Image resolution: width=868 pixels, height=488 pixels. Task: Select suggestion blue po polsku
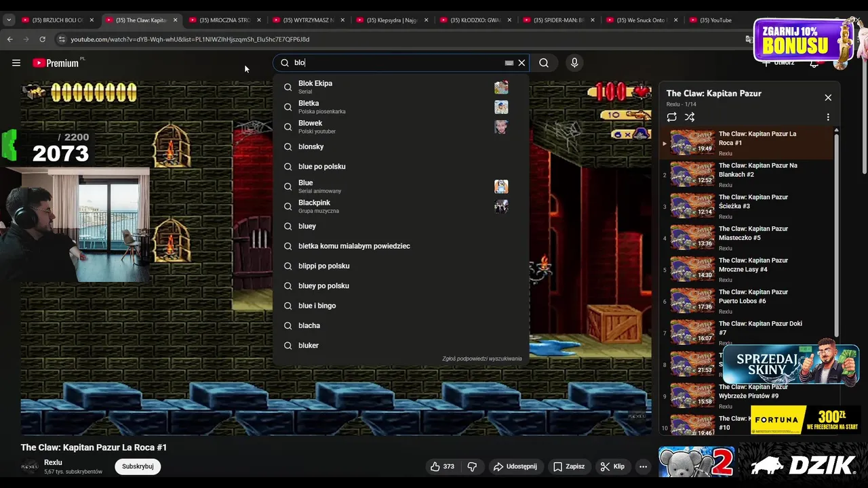(x=401, y=167)
